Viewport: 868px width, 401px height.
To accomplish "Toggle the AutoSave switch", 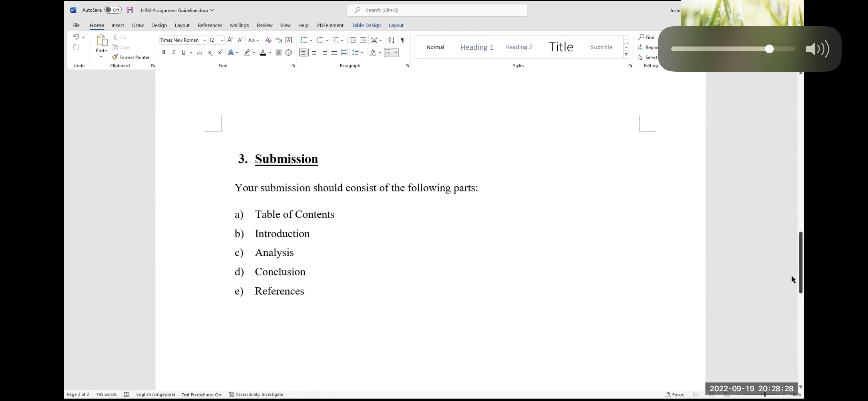I will click(113, 10).
